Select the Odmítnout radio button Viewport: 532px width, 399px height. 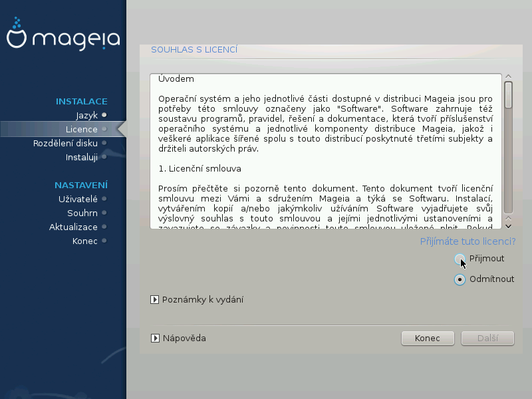pos(460,279)
